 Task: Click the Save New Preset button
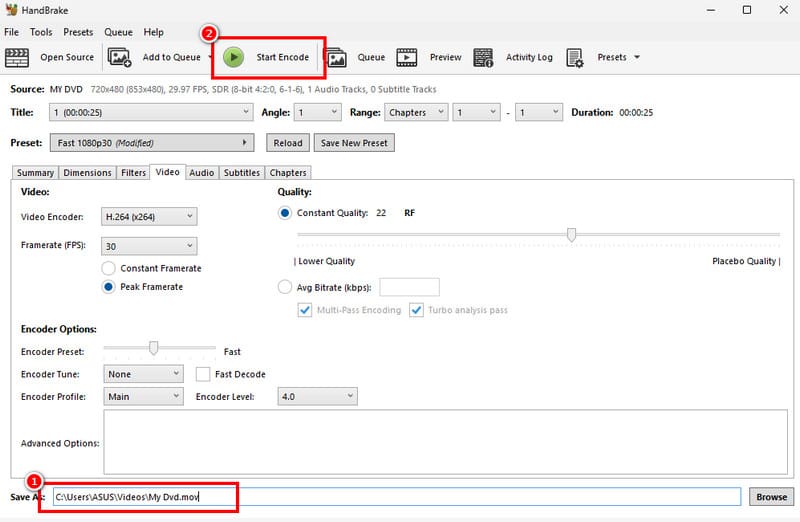point(353,143)
